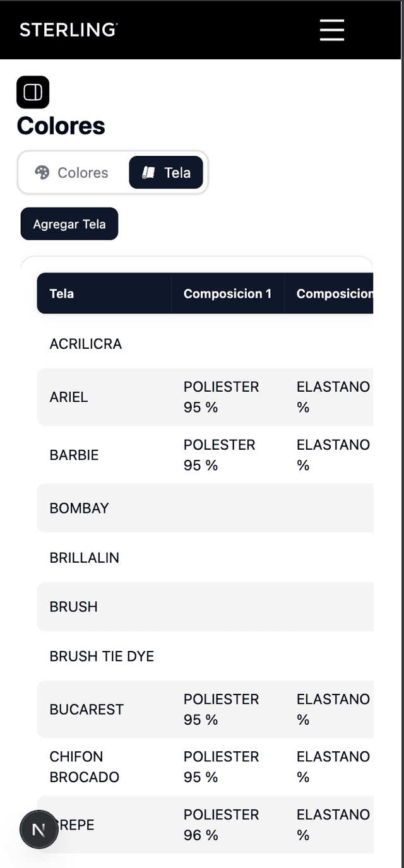The height and width of the screenshot is (868, 404).
Task: Click the STERLING logo
Action: [x=68, y=30]
